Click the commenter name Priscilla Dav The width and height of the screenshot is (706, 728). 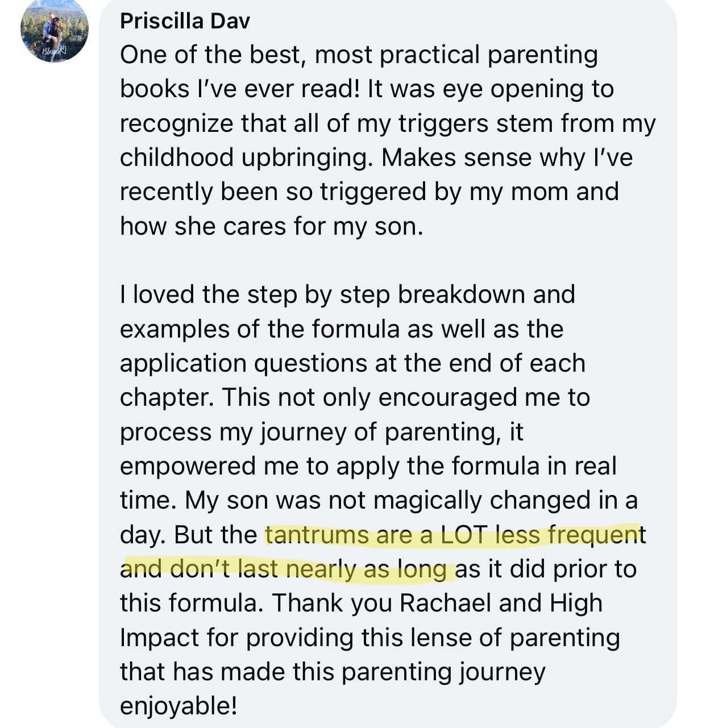[x=185, y=21]
